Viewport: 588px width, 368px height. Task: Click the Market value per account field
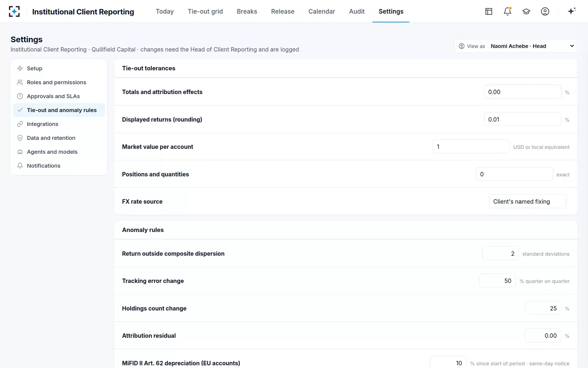471,146
